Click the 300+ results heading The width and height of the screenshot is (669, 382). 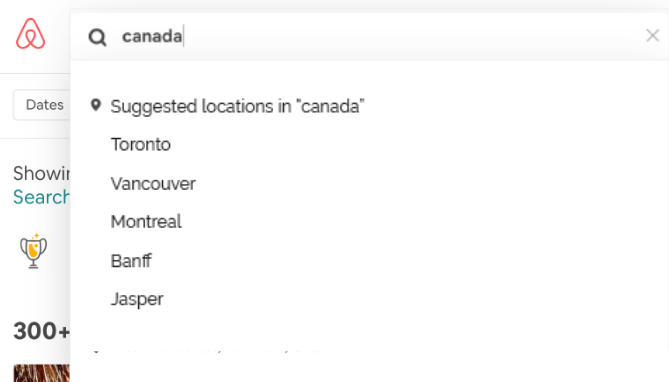coord(41,331)
